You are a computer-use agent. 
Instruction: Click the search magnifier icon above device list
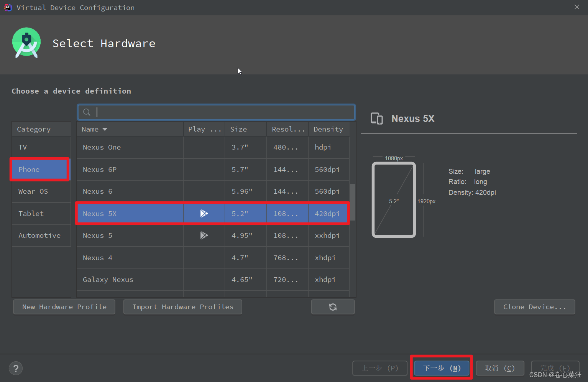pos(87,112)
